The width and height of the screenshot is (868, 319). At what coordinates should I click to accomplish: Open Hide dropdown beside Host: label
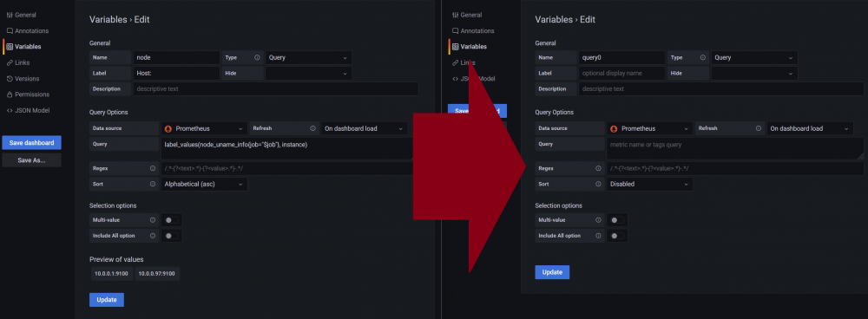tap(308, 73)
